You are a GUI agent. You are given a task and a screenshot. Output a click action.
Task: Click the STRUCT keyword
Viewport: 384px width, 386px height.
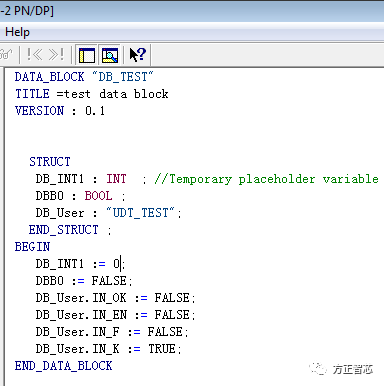[50, 162]
